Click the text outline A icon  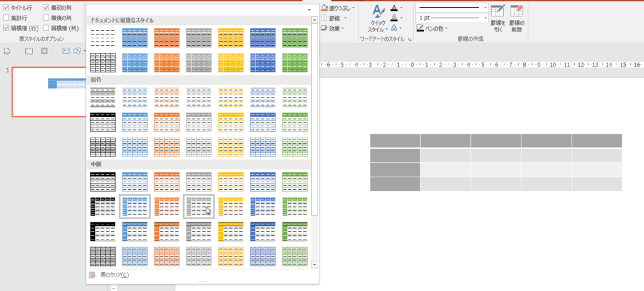tap(395, 18)
